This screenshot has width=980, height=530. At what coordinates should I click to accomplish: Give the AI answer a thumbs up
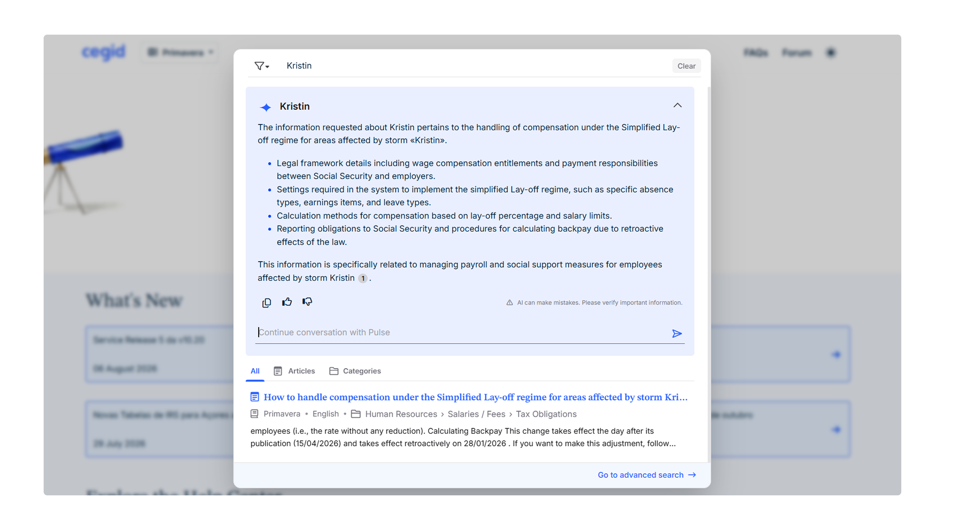pos(287,302)
